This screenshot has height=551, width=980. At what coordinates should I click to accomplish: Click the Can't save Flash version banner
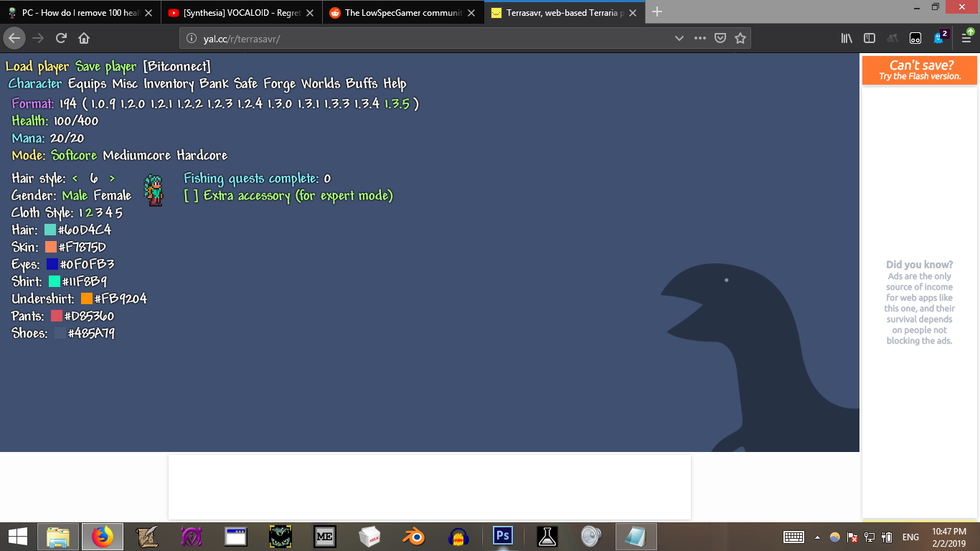tap(920, 70)
